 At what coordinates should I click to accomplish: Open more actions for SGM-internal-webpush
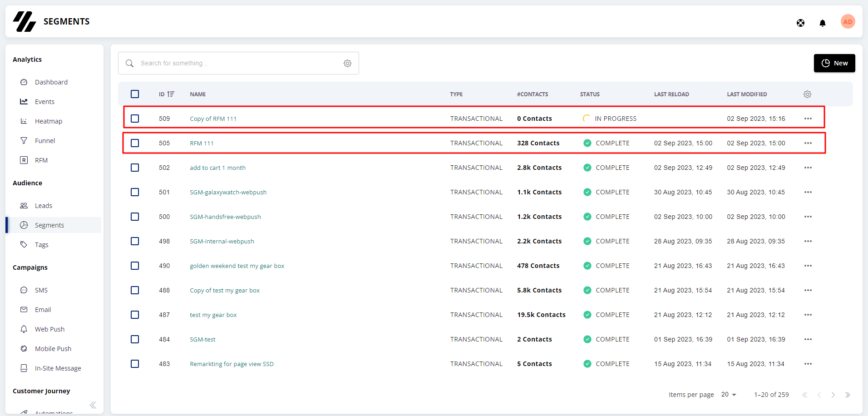coord(808,241)
